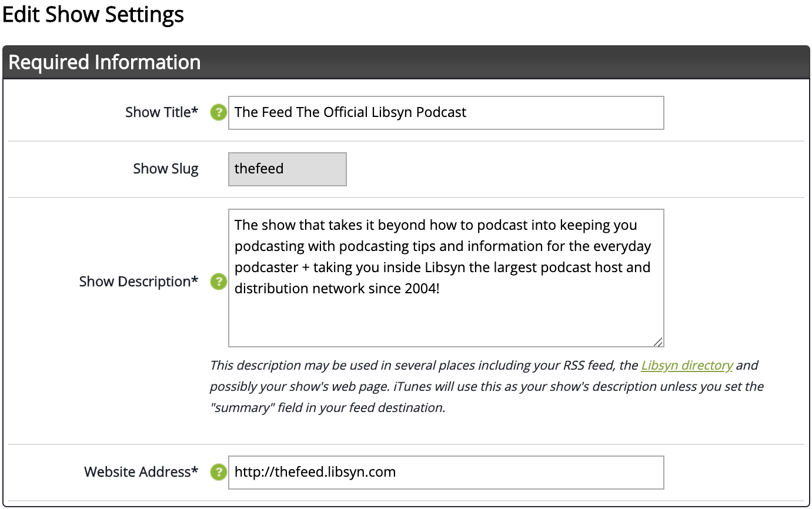The image size is (812, 509).
Task: Click the help icon next to Show Description
Action: tap(219, 282)
